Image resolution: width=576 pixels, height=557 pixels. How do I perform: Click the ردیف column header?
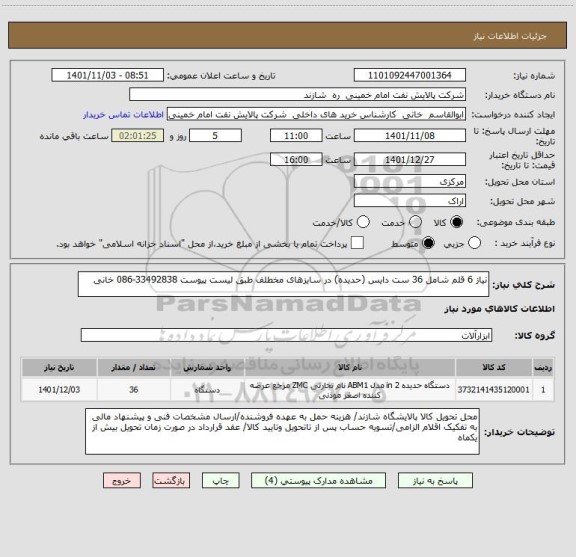pos(543,367)
